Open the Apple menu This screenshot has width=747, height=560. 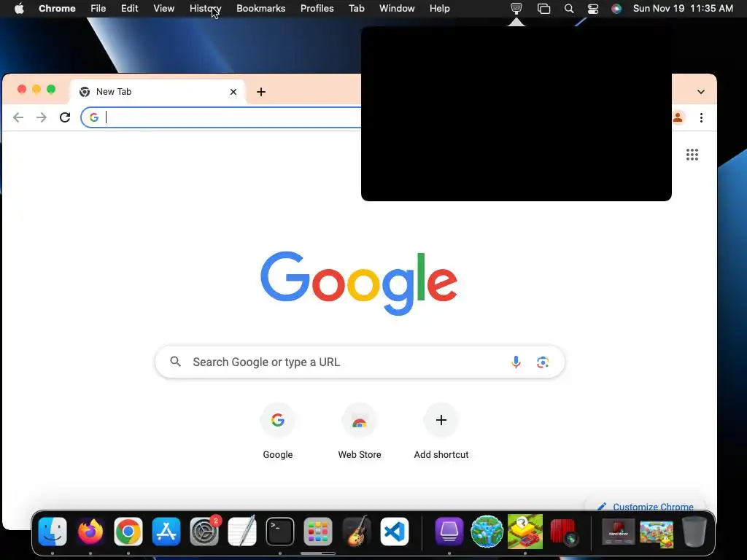click(x=19, y=9)
